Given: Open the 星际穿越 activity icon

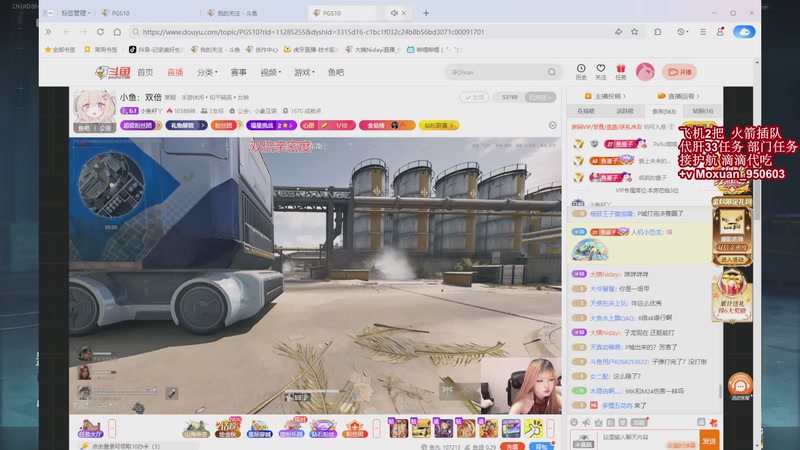Looking at the screenshot, I should click(x=259, y=429).
